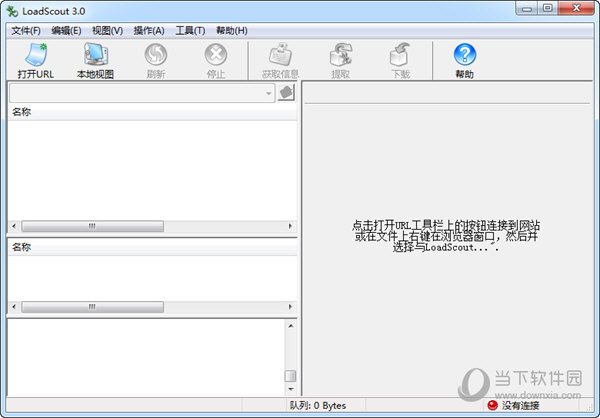Click the 停止 stop icon
Image resolution: width=600 pixels, height=418 pixels.
pos(216,54)
